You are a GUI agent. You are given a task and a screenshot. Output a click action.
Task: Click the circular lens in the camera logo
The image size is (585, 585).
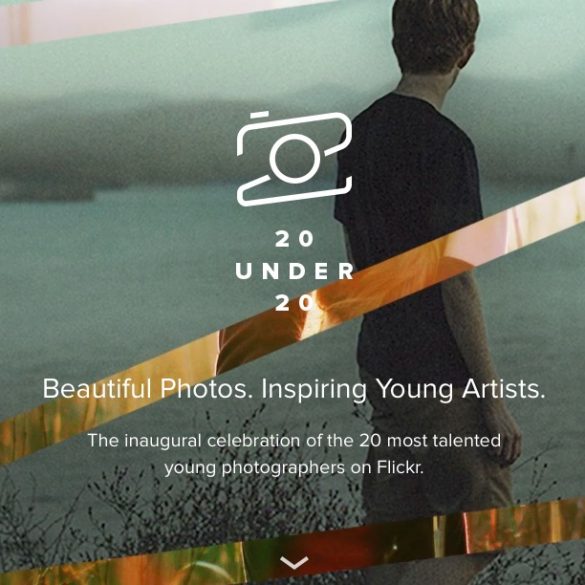click(295, 159)
